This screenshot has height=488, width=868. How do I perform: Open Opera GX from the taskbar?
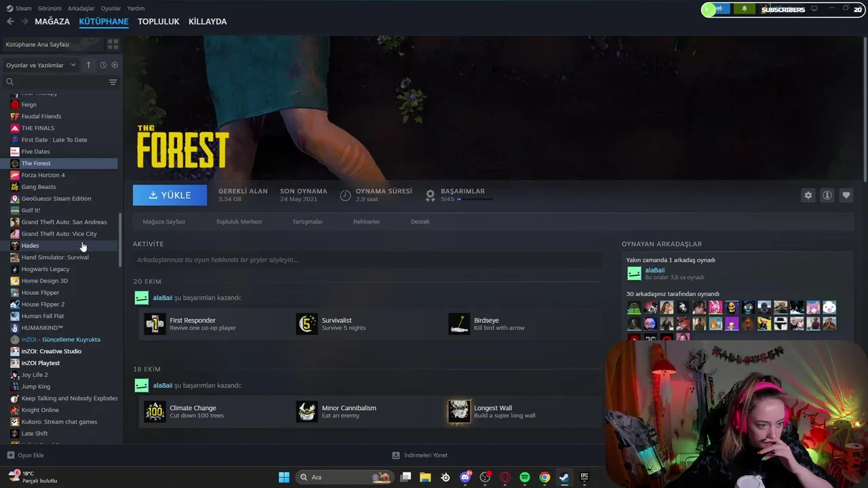[505, 477]
